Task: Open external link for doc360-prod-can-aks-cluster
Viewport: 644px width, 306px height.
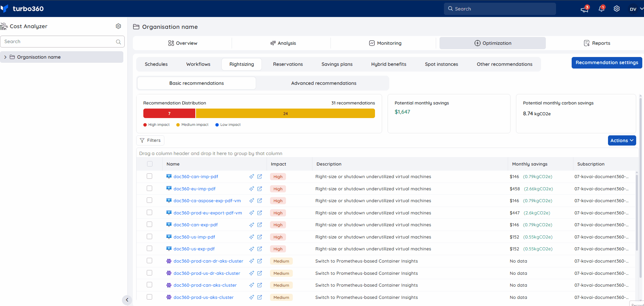Action: point(260,285)
